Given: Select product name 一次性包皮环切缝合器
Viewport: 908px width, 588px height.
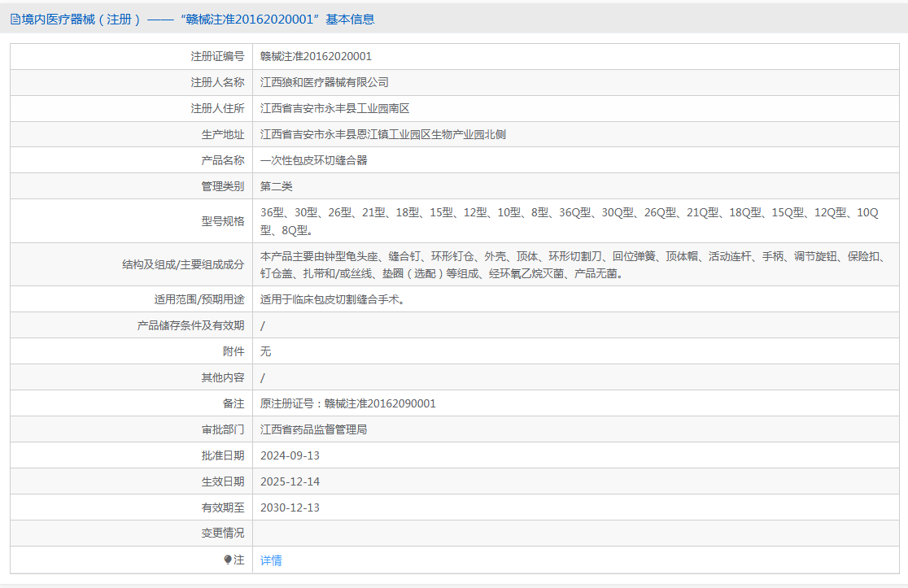Looking at the screenshot, I should point(314,160).
